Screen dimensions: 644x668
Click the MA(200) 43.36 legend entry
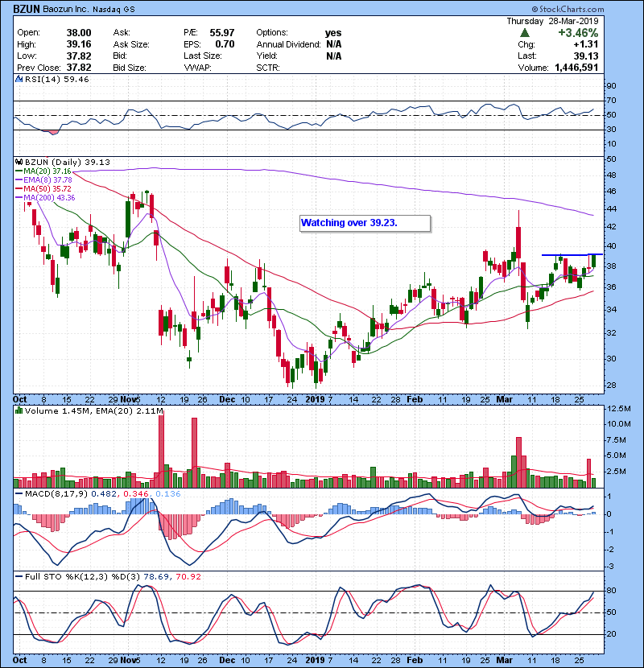coord(45,198)
